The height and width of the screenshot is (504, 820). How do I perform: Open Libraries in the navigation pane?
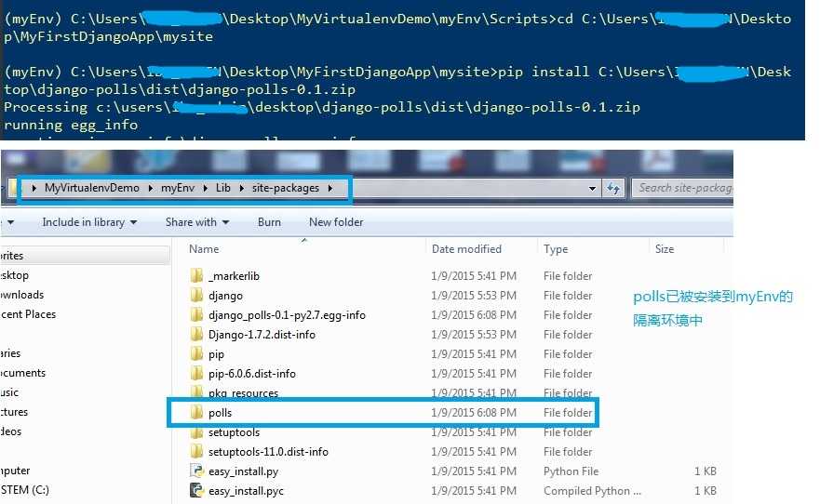pyautogui.click(x=10, y=353)
